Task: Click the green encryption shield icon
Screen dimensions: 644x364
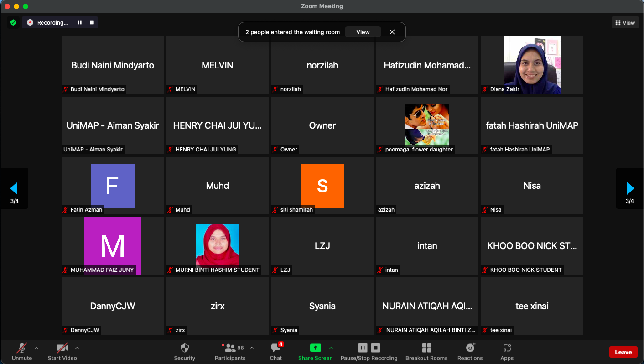Action: pos(13,22)
